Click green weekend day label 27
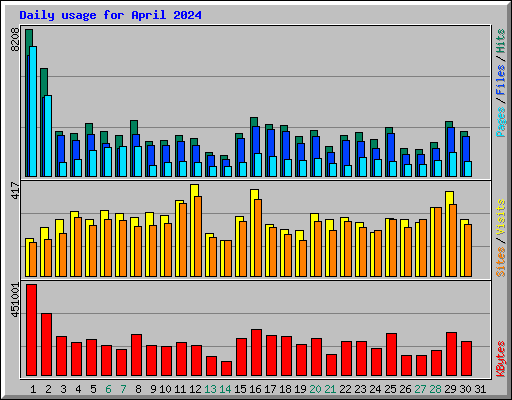 click(x=420, y=389)
